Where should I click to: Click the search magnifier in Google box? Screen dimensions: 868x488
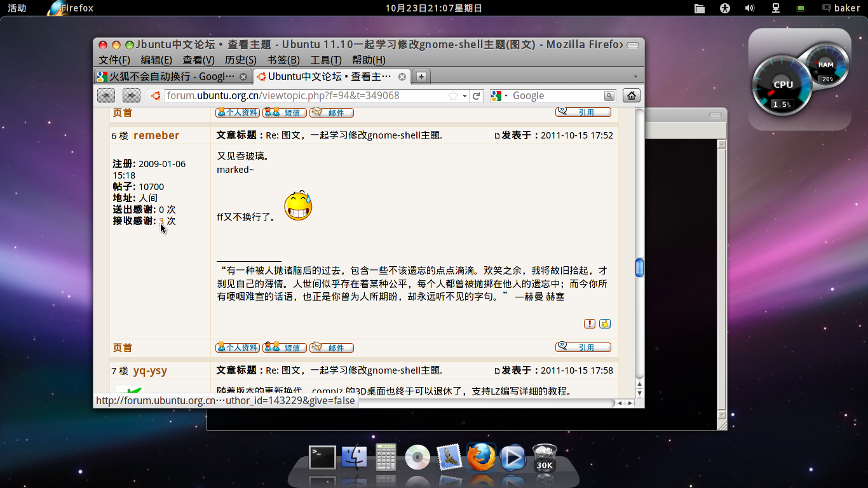click(609, 96)
